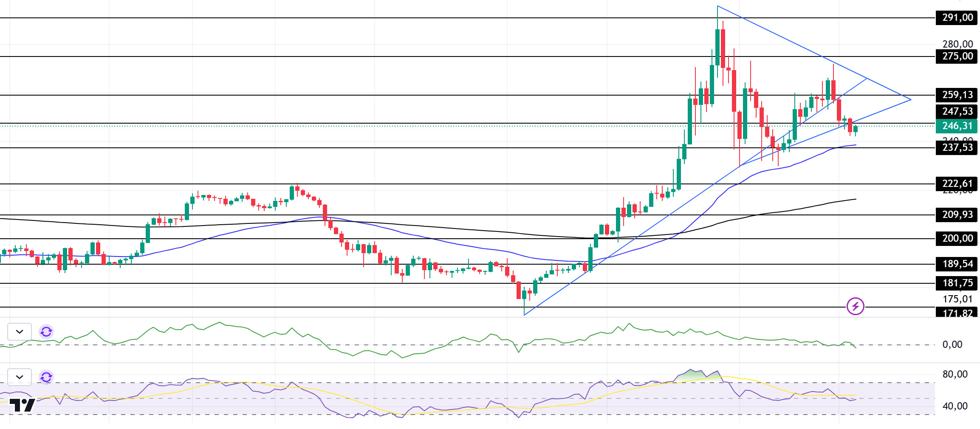
Task: Select the 209,93 price label
Action: click(x=956, y=215)
